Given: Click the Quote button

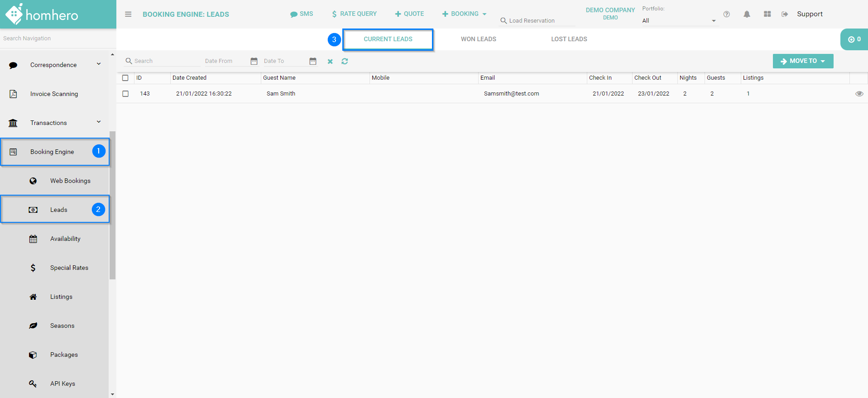Looking at the screenshot, I should click(x=409, y=14).
